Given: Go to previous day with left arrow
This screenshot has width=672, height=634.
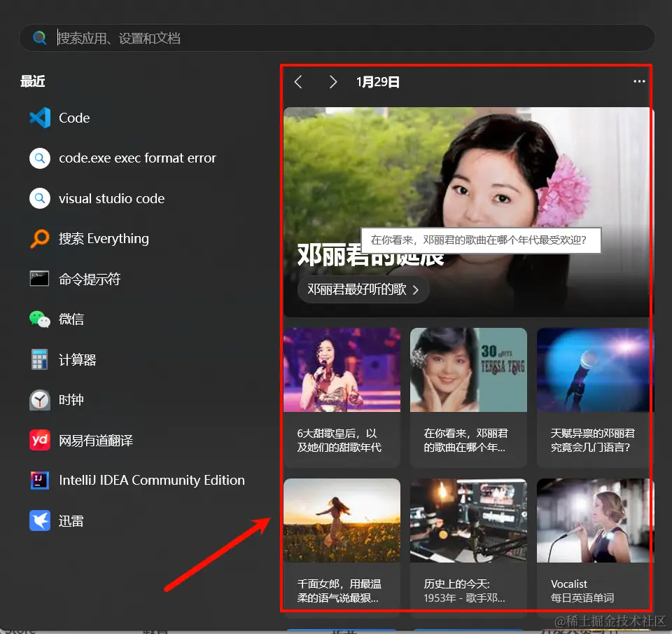Looking at the screenshot, I should pyautogui.click(x=299, y=81).
